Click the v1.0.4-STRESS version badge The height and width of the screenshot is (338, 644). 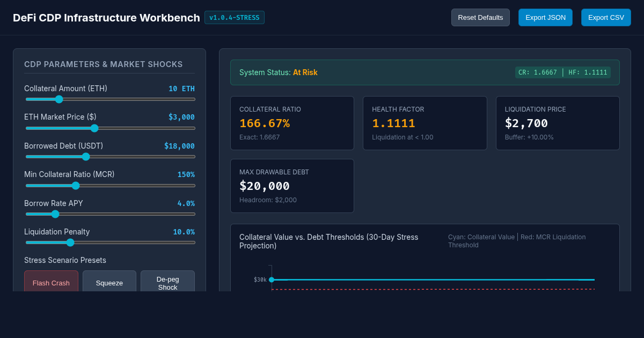pos(235,18)
